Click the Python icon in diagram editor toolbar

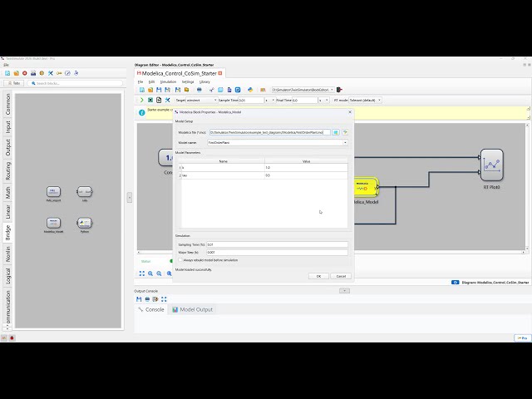tap(250, 90)
